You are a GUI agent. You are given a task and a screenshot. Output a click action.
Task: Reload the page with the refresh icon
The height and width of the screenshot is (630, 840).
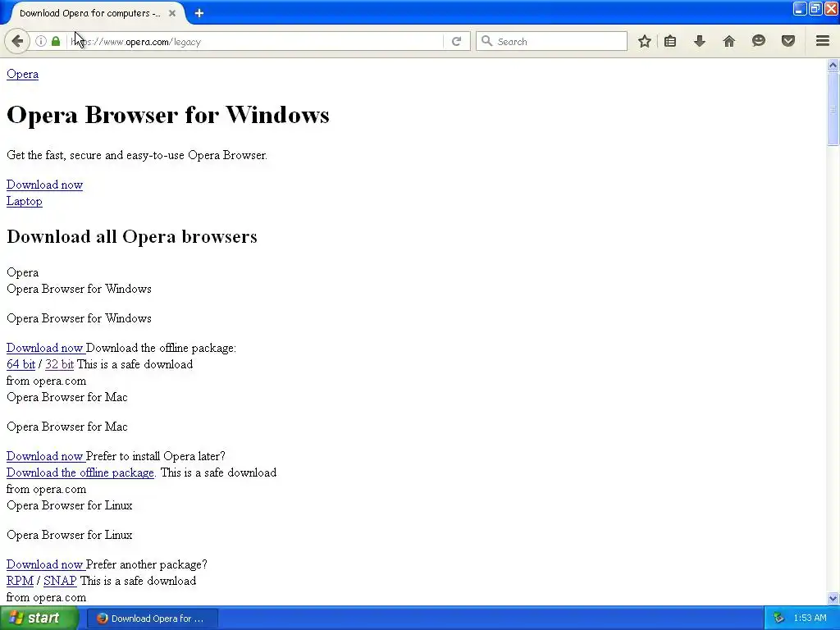point(456,41)
